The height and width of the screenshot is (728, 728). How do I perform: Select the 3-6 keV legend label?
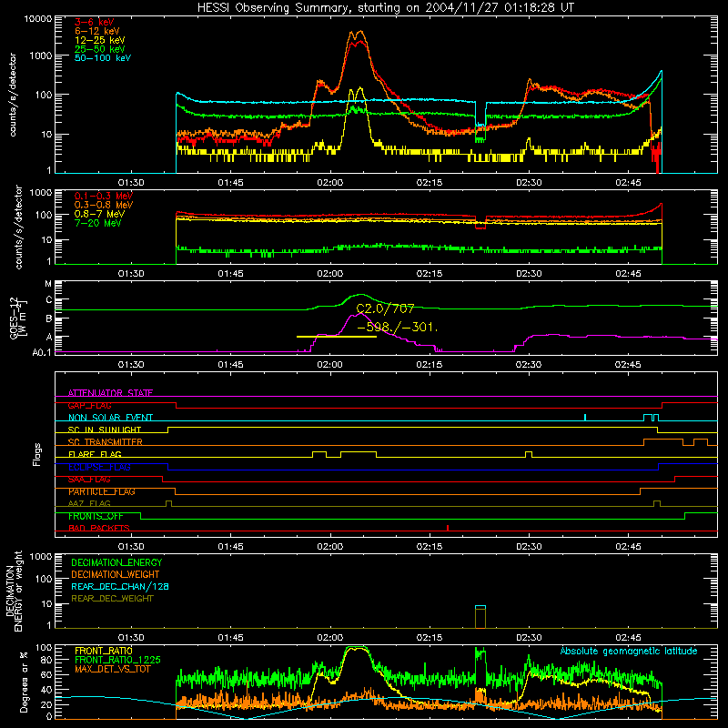95,22
